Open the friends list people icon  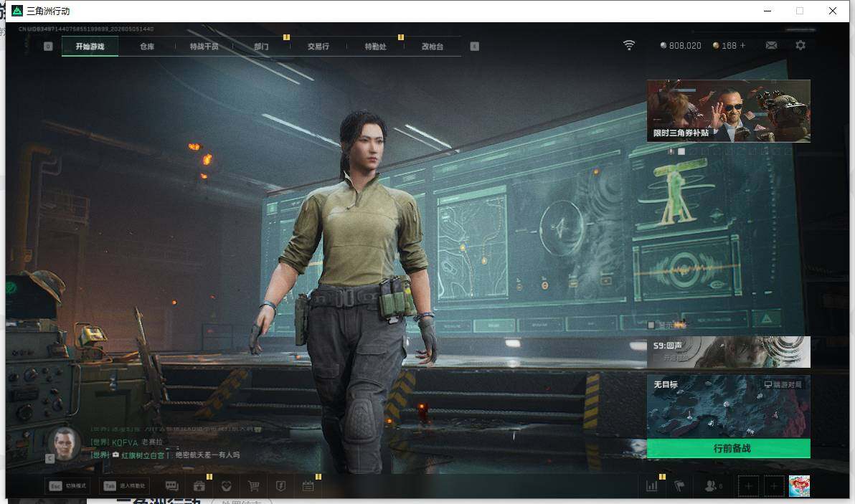(x=711, y=486)
